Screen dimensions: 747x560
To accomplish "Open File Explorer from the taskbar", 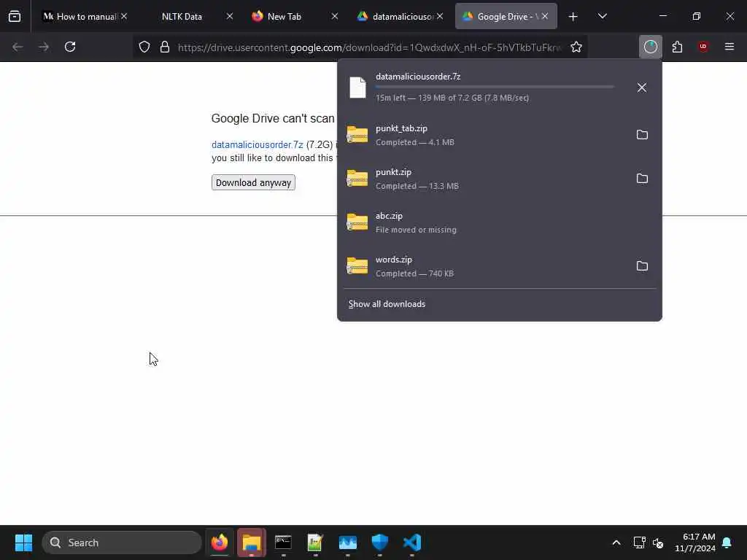I will point(252,542).
